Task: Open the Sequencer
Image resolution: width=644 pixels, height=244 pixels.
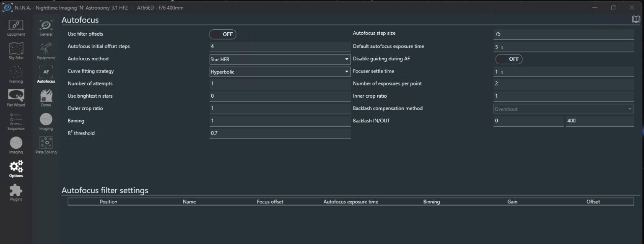Action: pyautogui.click(x=16, y=121)
